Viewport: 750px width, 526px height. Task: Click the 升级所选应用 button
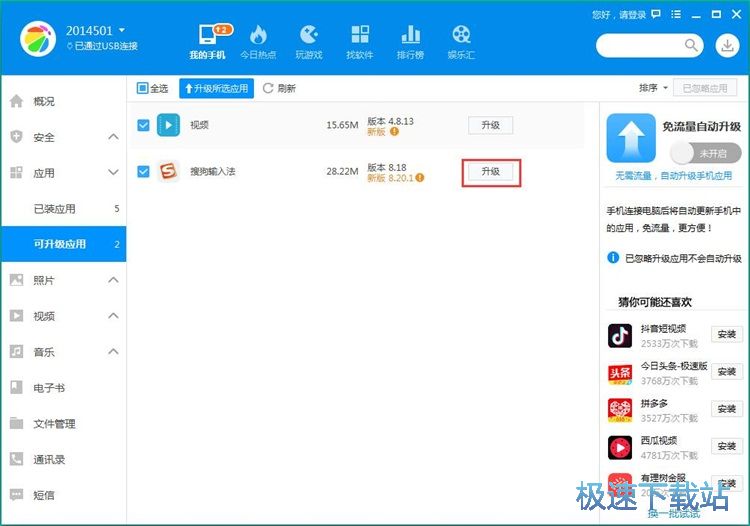(216, 88)
